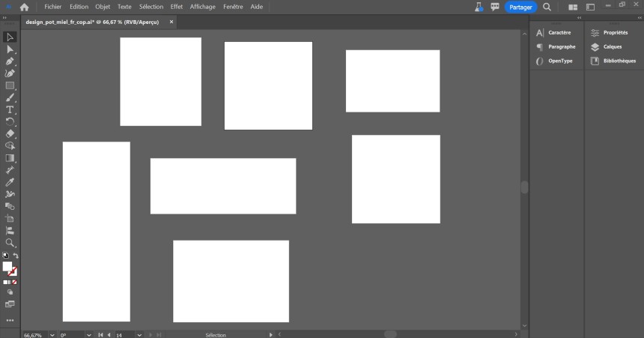This screenshot has height=338, width=644.
Task: Select the Rectangle tool
Action: point(10,85)
